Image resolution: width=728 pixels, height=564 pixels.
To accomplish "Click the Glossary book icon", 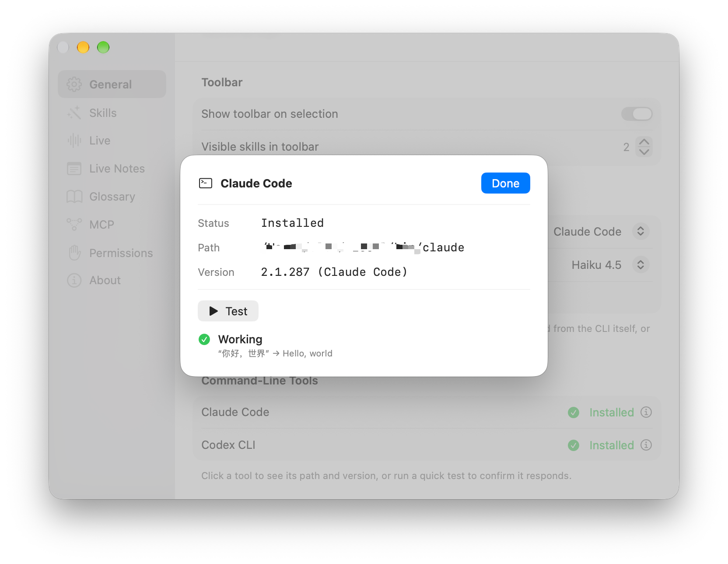I will click(x=74, y=197).
